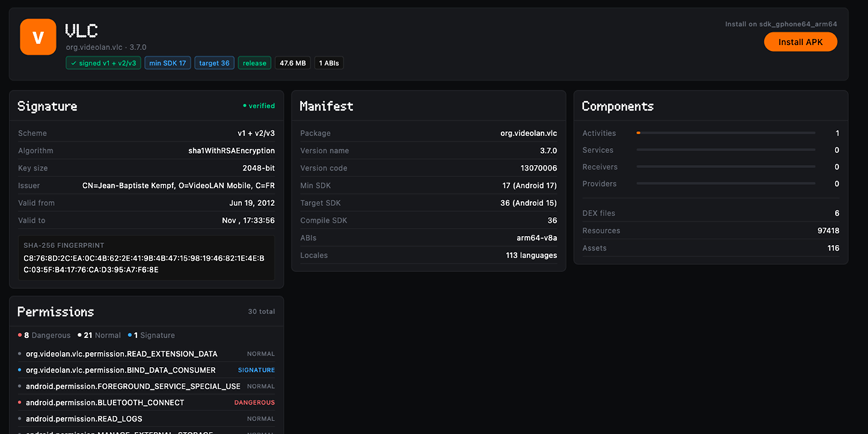The image size is (868, 434).
Task: Click the Services progress bar
Action: point(726,150)
